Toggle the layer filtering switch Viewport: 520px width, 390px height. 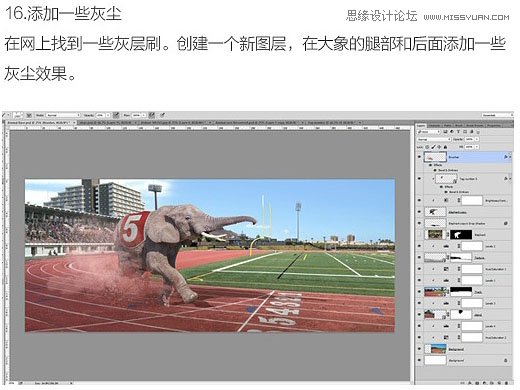(478, 132)
